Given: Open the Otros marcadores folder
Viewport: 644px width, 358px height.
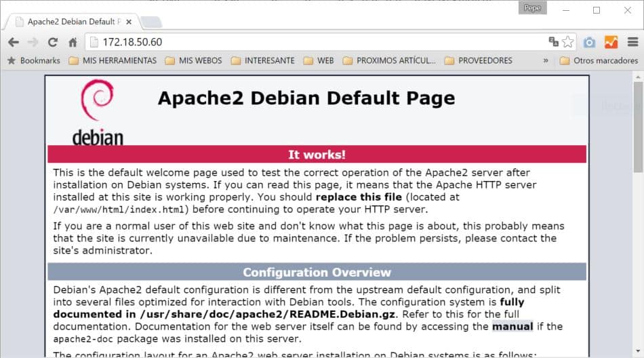Looking at the screenshot, I should 599,60.
